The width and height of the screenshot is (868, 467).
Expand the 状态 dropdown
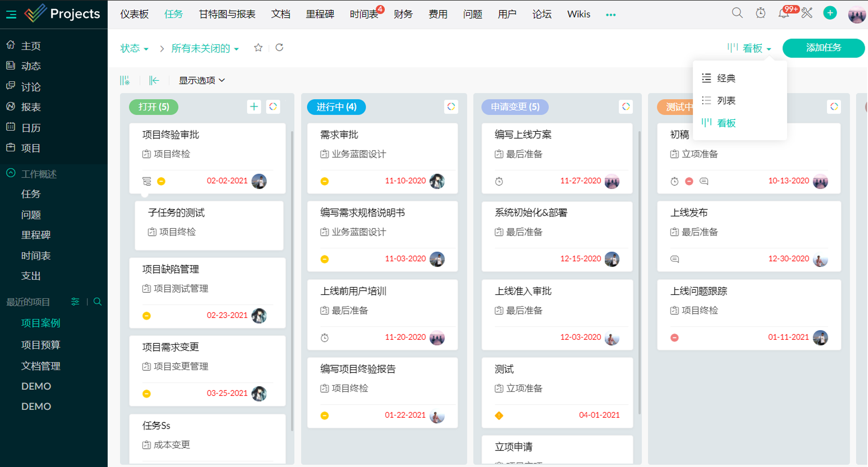click(x=134, y=48)
